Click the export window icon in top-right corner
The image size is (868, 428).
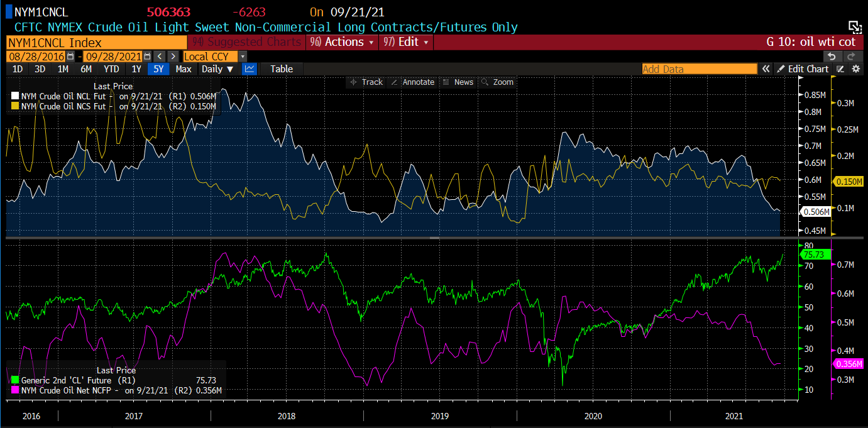tap(854, 26)
